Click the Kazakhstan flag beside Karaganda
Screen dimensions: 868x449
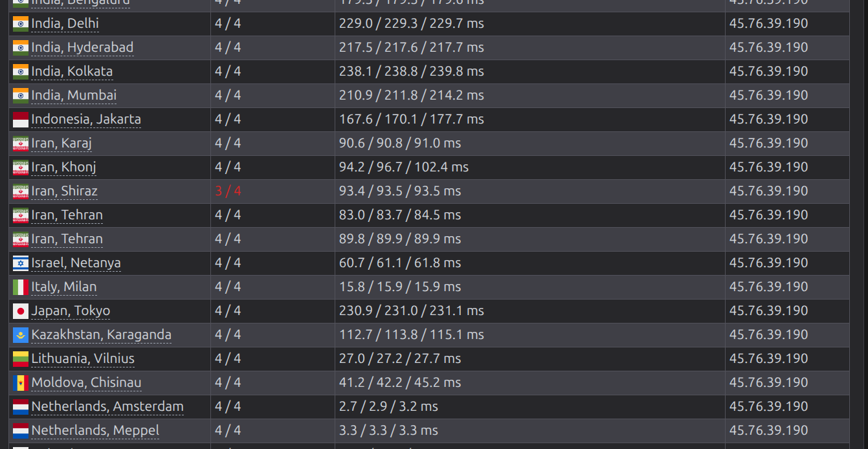pos(21,335)
